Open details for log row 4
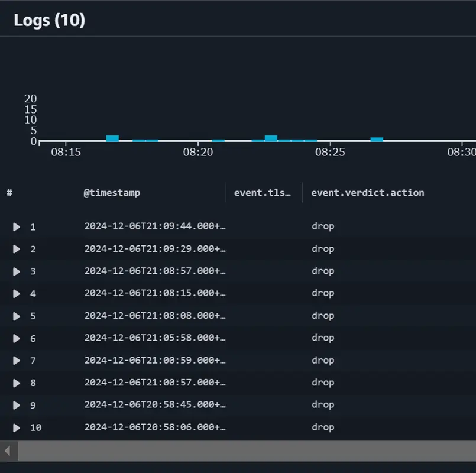 coord(17,294)
